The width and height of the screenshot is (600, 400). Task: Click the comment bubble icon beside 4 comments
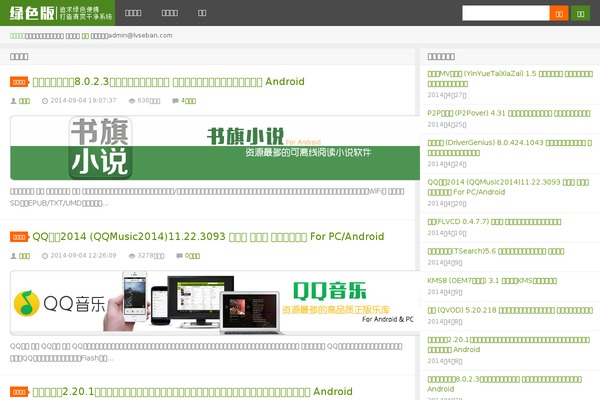coord(175,101)
